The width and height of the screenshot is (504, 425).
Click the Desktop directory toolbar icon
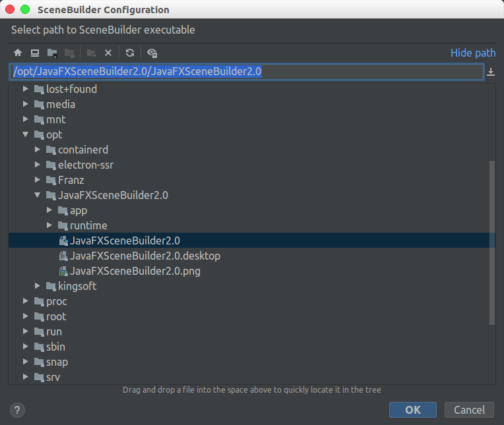coord(35,53)
